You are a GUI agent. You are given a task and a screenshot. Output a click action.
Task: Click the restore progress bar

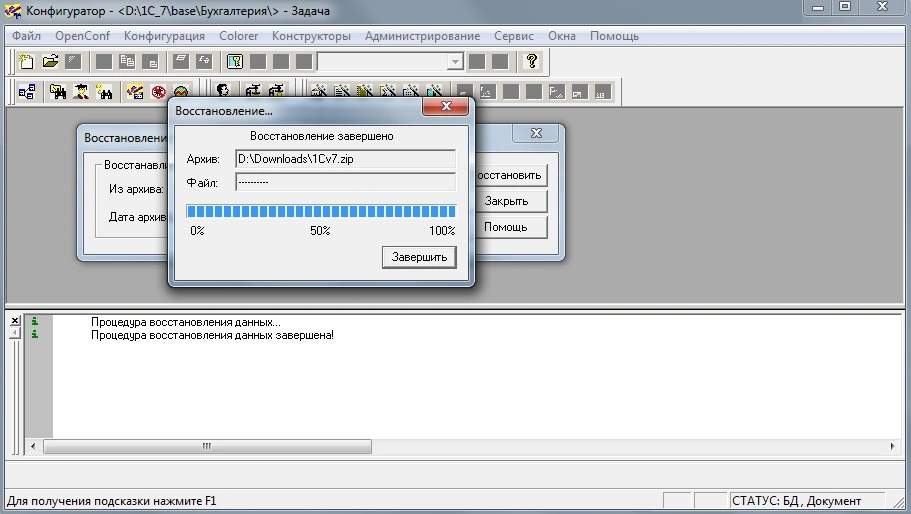(x=321, y=211)
